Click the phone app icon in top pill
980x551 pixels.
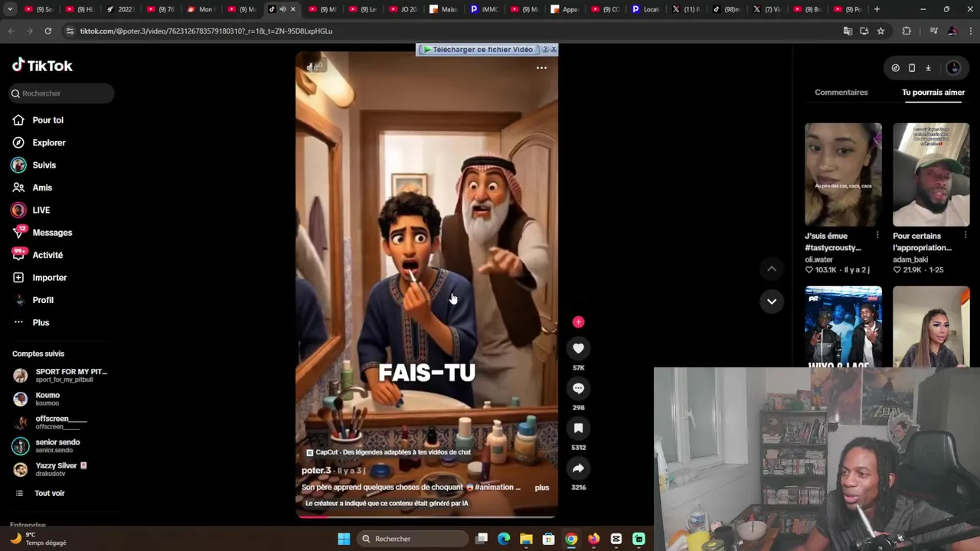tap(912, 68)
